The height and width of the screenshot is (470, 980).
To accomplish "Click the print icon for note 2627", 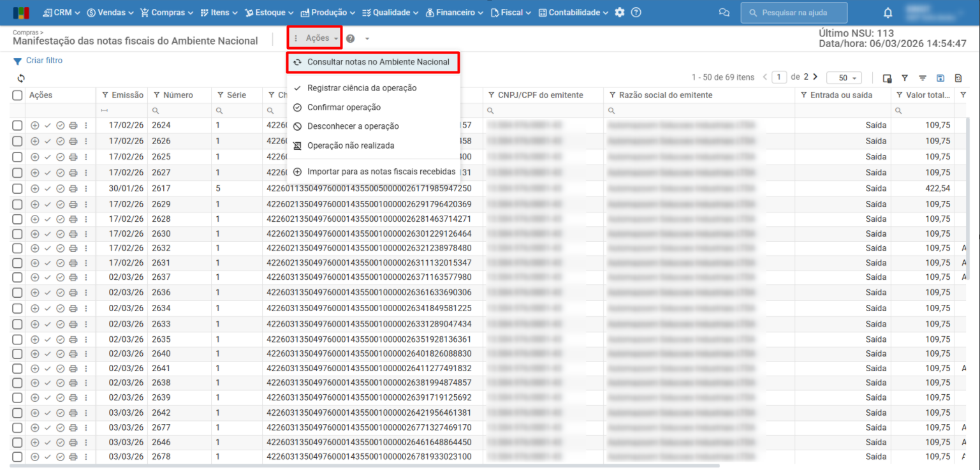I will coord(73,173).
